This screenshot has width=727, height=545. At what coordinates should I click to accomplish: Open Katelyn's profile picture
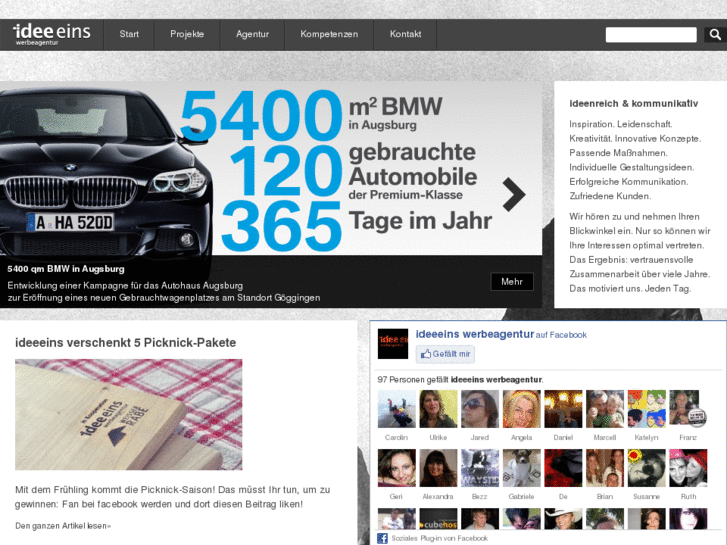click(x=647, y=409)
